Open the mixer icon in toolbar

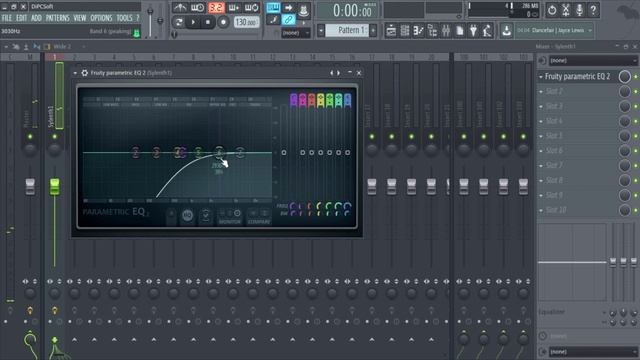[x=446, y=31]
